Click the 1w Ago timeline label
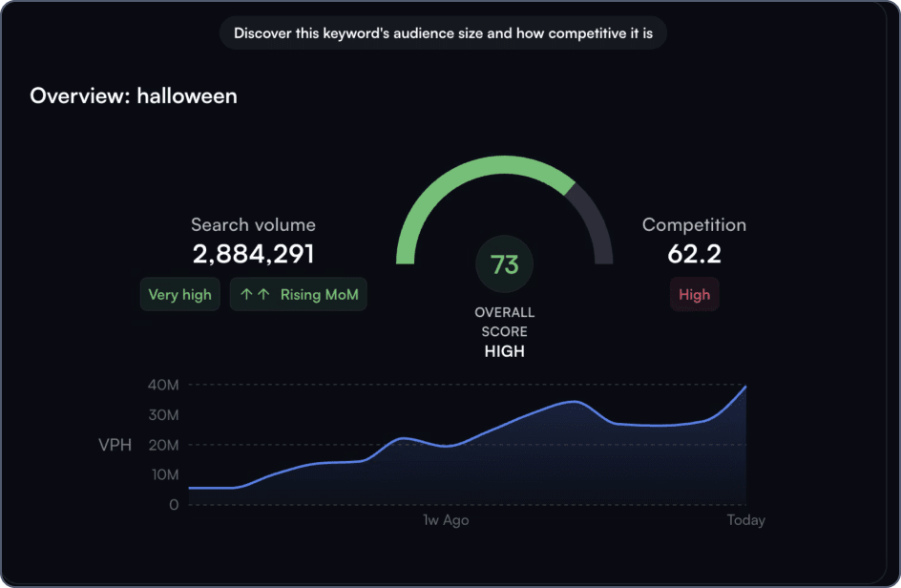Screen dimensions: 901x588 [445, 520]
